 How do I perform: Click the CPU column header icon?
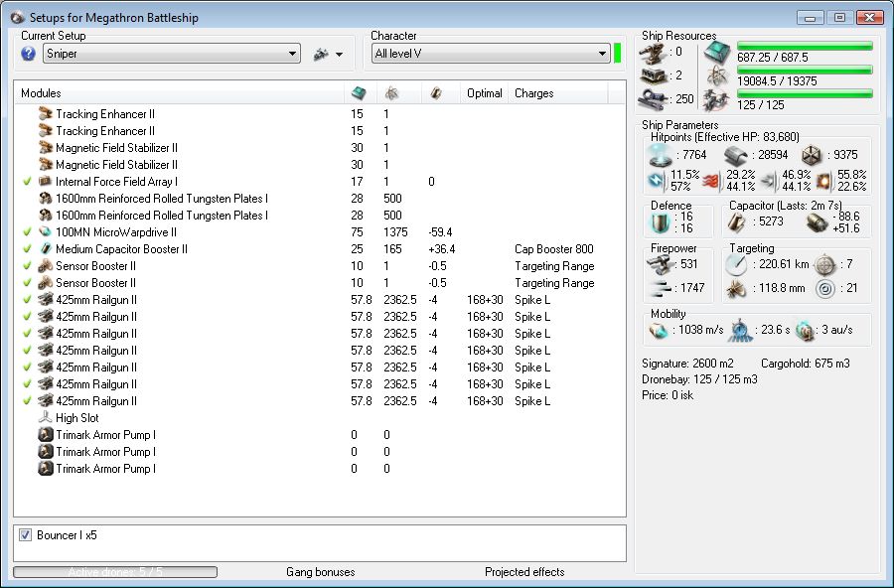coord(358,93)
